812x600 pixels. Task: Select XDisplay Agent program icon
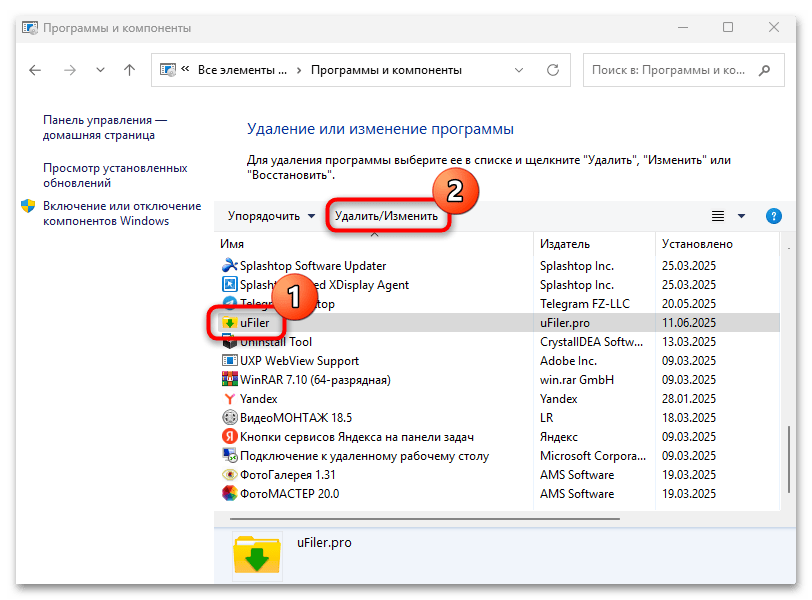(229, 285)
